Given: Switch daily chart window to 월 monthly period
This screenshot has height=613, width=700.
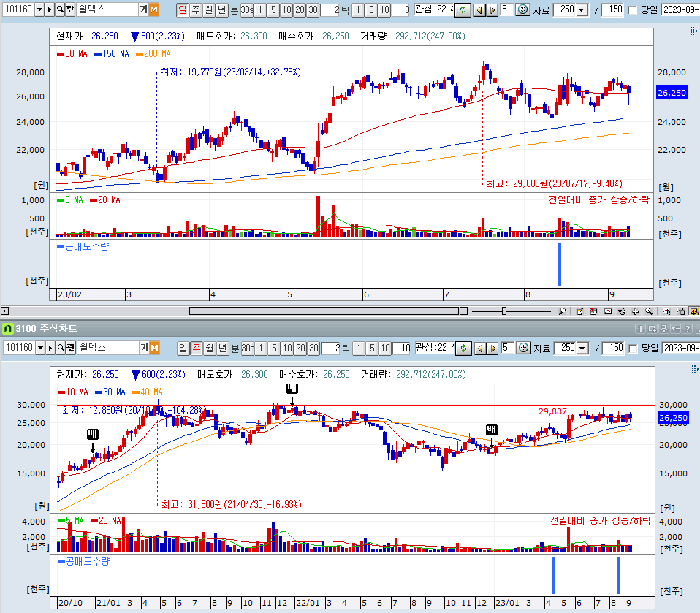Looking at the screenshot, I should (208, 9).
